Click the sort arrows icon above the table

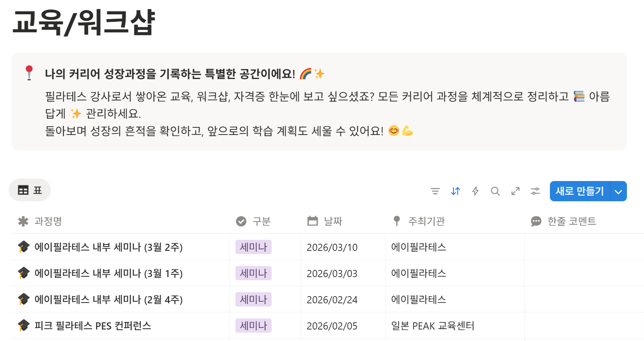click(455, 191)
